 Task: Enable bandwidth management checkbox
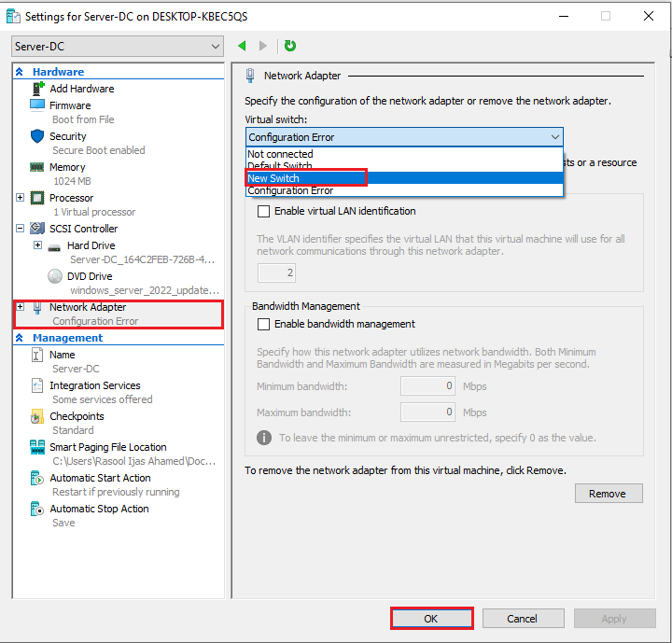263,324
